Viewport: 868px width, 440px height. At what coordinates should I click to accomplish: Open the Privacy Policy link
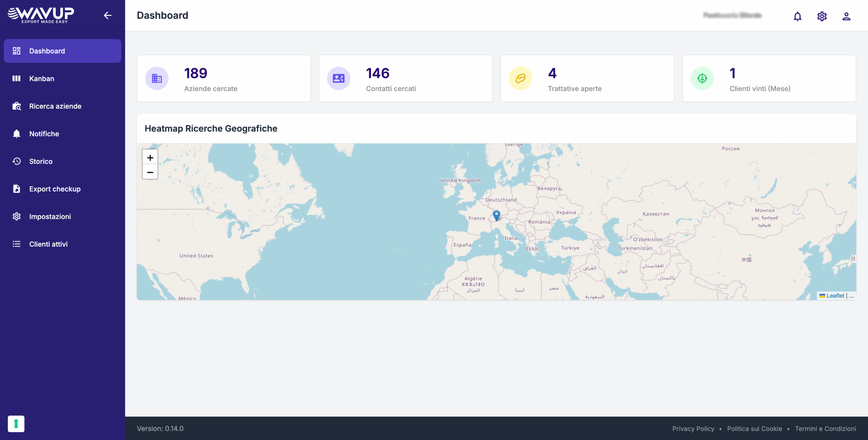[x=693, y=428]
